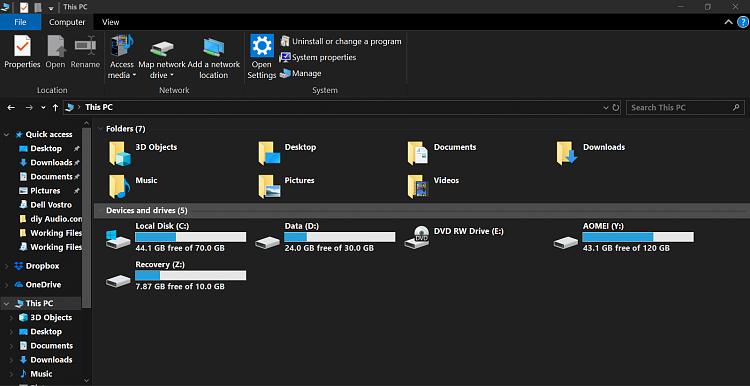Select the Documents folder in main pane
This screenshot has width=750, height=386.
point(442,153)
